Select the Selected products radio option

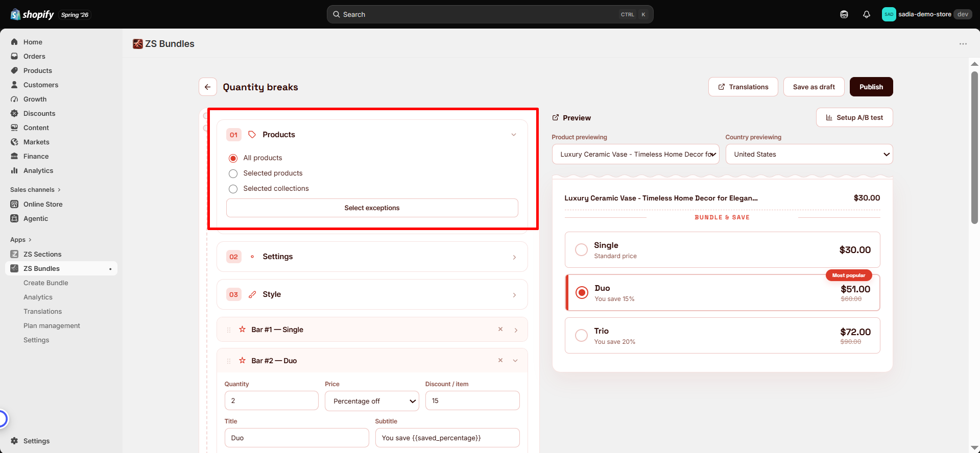pyautogui.click(x=233, y=173)
